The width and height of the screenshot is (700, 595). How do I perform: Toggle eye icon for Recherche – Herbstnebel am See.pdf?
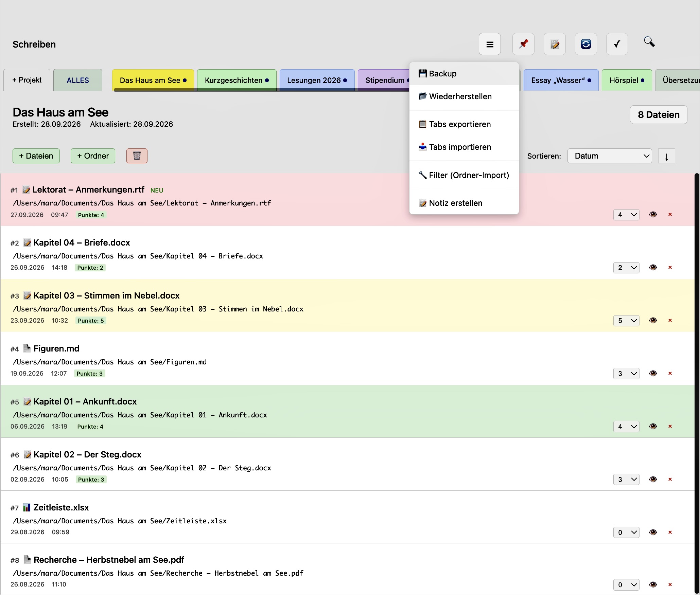pos(653,584)
